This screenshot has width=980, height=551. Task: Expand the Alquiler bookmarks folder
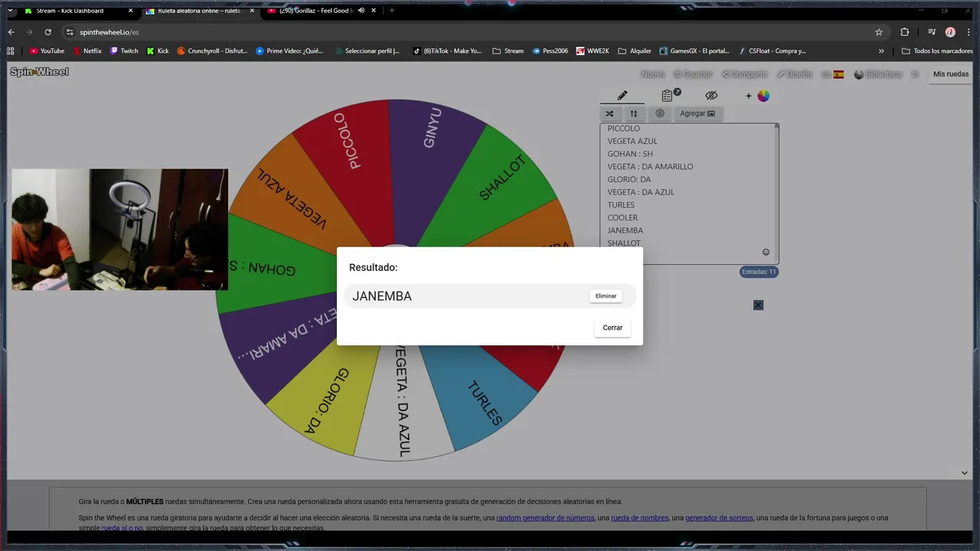coord(635,51)
